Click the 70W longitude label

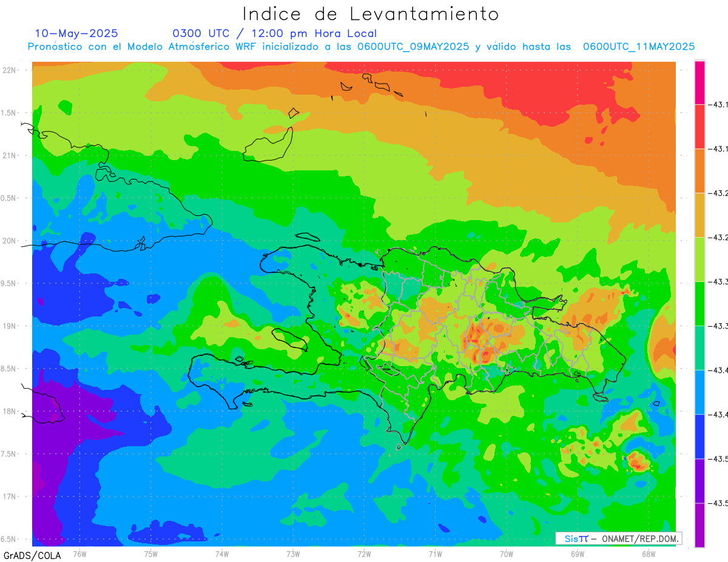[506, 554]
